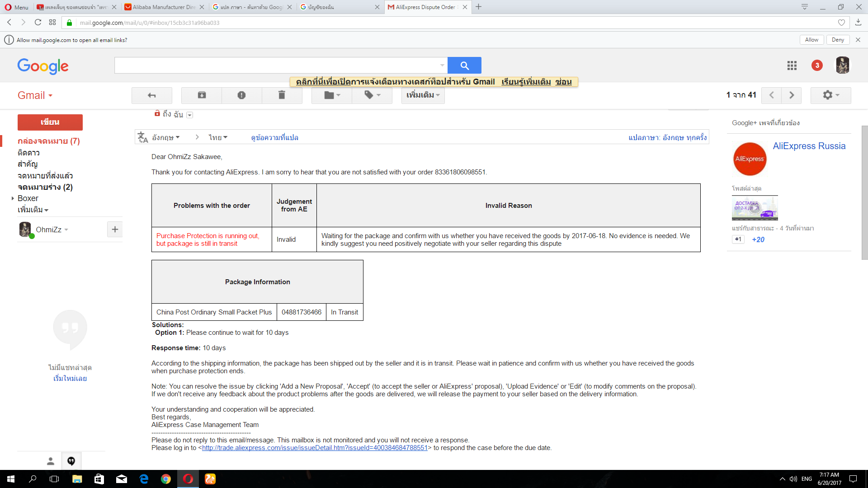
Task: Open the trade.aliexpress.com issue detail link
Action: coord(315,448)
